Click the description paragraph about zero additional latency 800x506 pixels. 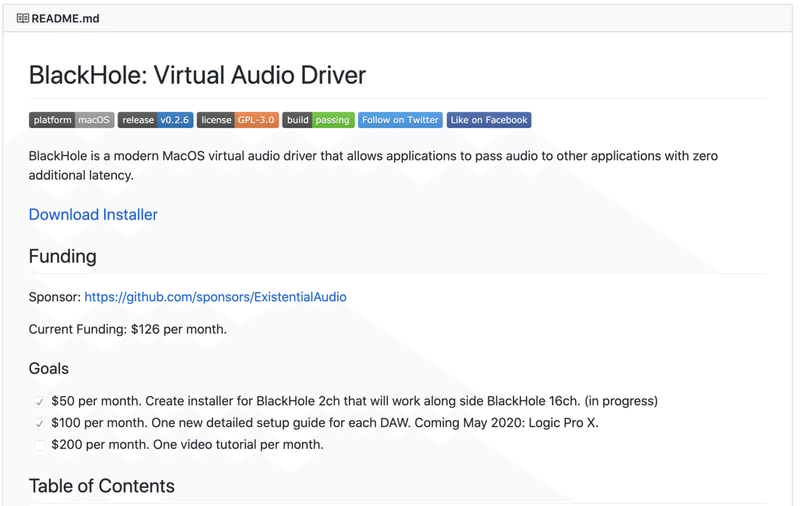(x=373, y=165)
